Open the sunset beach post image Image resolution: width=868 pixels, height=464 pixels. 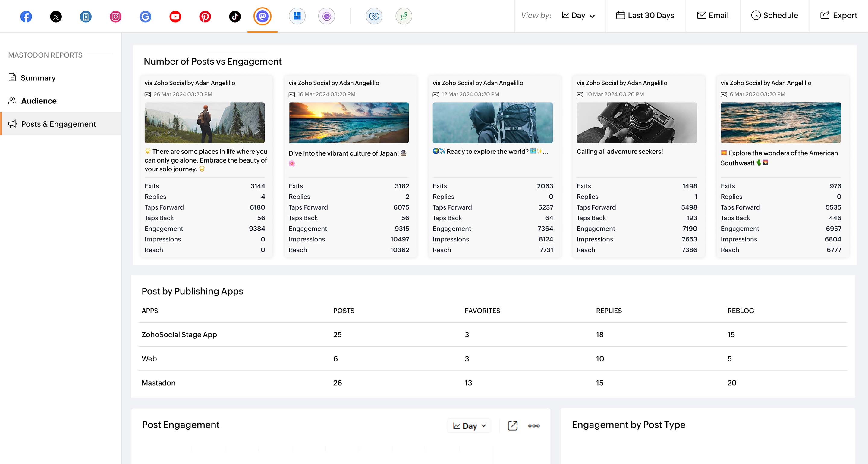349,123
